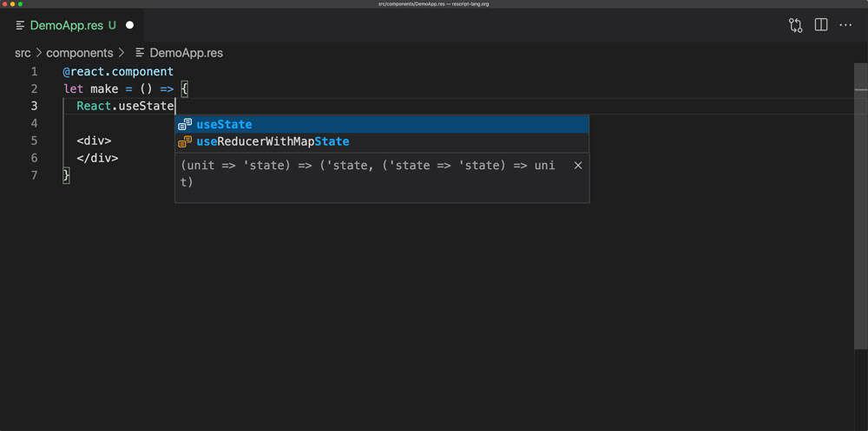
Task: Click the file icon in the DemoApp.res breadcrumb
Action: pyautogui.click(x=141, y=53)
